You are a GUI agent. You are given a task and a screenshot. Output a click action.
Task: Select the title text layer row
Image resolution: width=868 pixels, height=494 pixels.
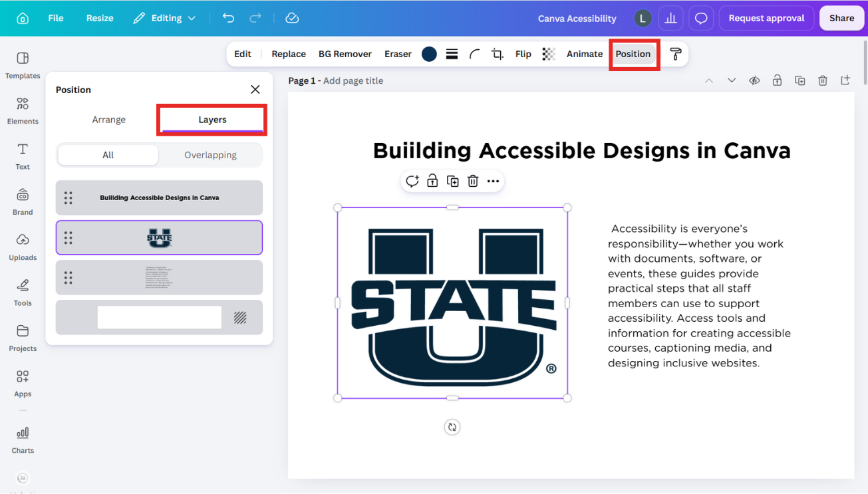(159, 197)
